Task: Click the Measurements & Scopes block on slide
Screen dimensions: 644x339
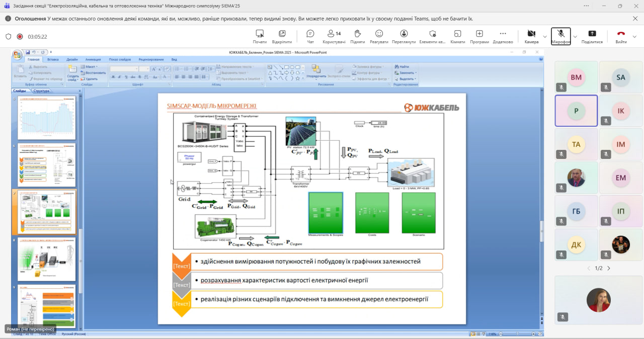Action: (326, 213)
